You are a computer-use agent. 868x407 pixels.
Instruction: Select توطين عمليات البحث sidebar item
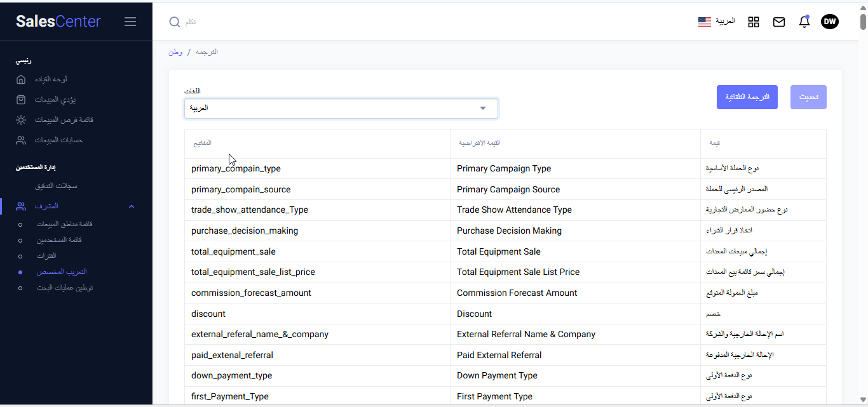tap(64, 288)
